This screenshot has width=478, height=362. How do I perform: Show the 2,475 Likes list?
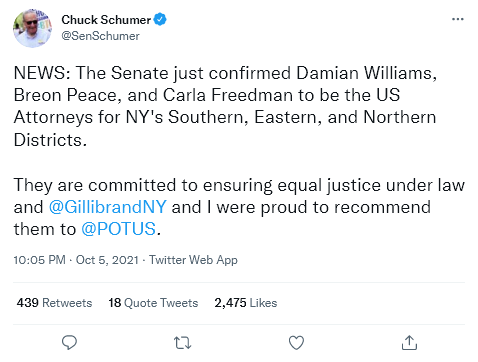pyautogui.click(x=246, y=303)
